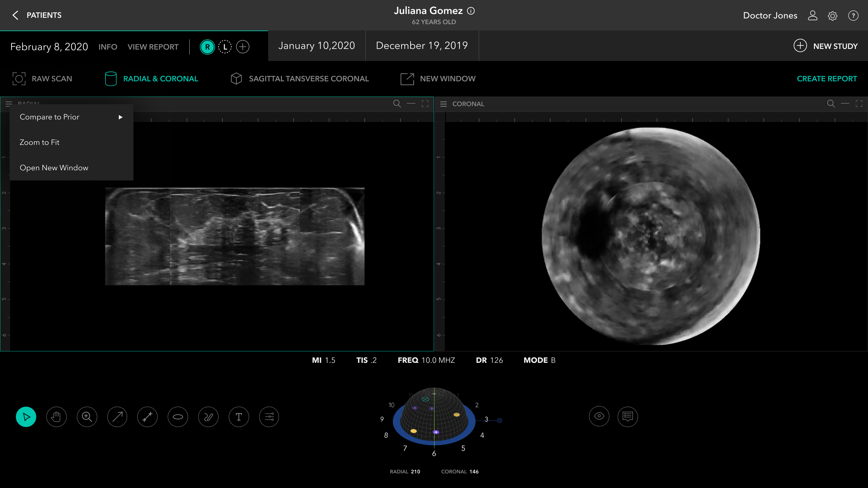The image size is (868, 488).
Task: Select the ellipse annotation tool
Action: [178, 417]
